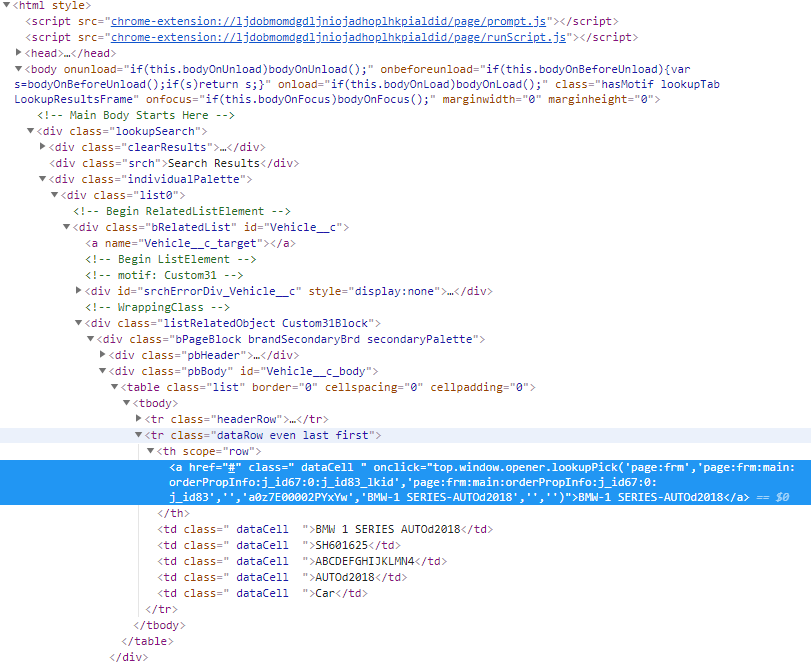811x666 pixels.
Task: Collapse the bRelatedList Vehicle__c div
Action: (x=66, y=227)
